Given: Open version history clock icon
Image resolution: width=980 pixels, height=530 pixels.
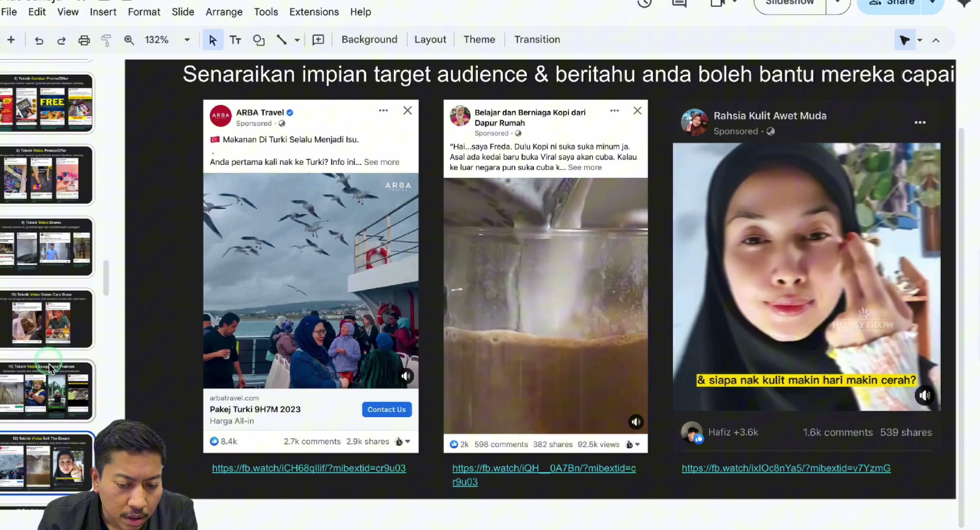Looking at the screenshot, I should [x=645, y=3].
